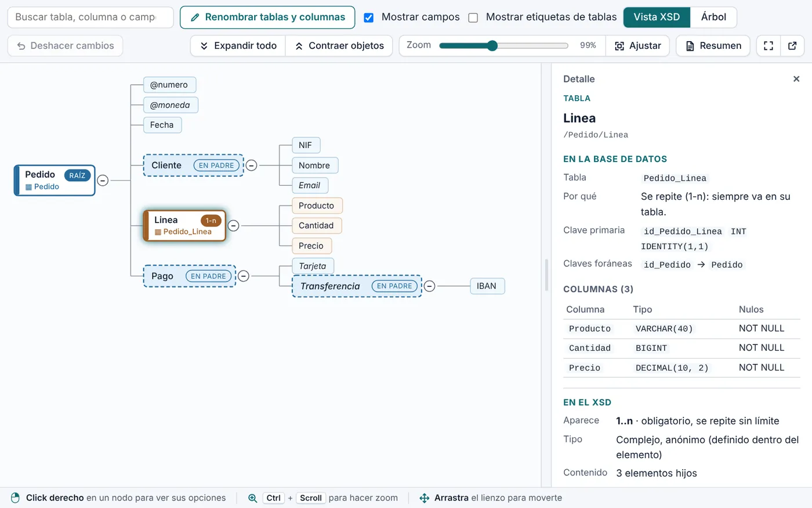Select the Pago node
The width and height of the screenshot is (812, 508).
click(x=190, y=276)
